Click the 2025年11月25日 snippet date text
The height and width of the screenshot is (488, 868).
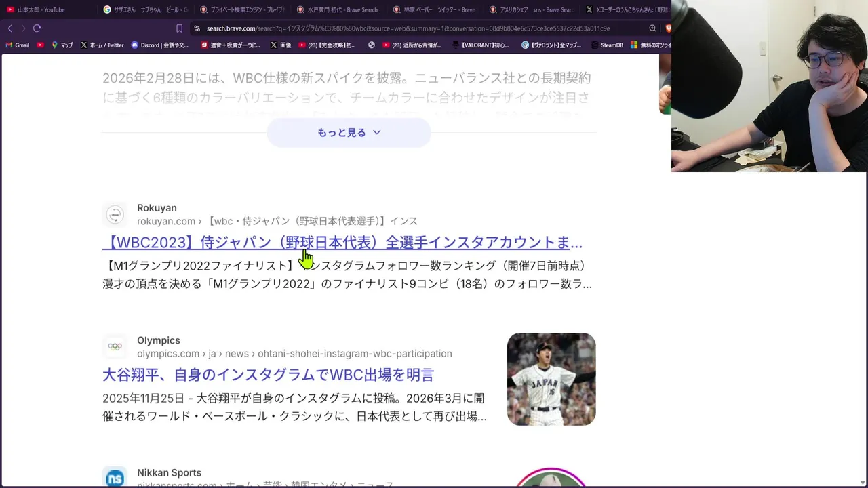tap(143, 398)
